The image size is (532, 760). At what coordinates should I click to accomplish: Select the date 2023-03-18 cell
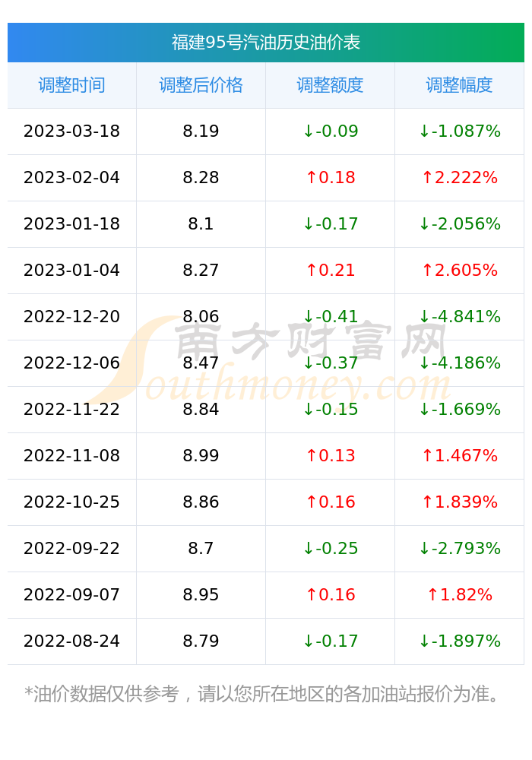[71, 131]
